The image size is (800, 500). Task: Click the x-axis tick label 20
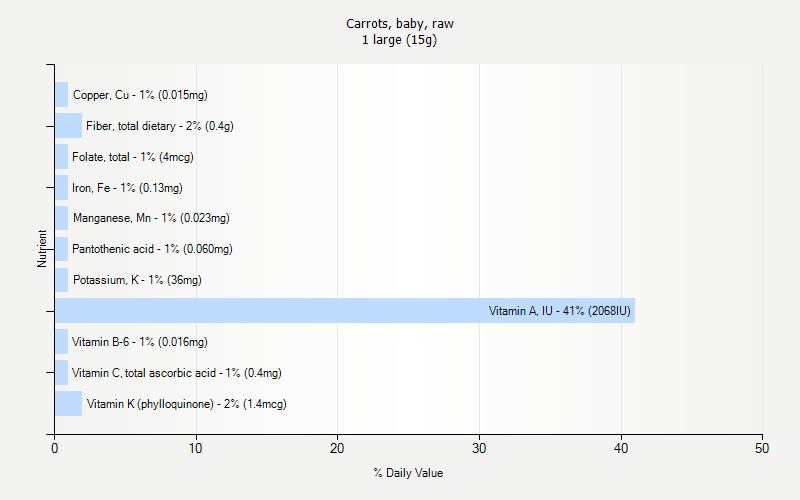(337, 448)
